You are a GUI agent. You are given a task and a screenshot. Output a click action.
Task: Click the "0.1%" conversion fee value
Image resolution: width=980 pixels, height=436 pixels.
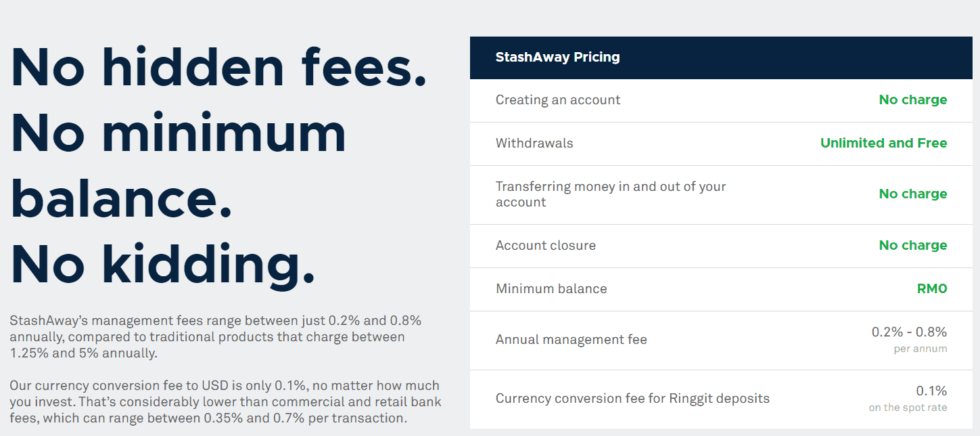point(931,391)
